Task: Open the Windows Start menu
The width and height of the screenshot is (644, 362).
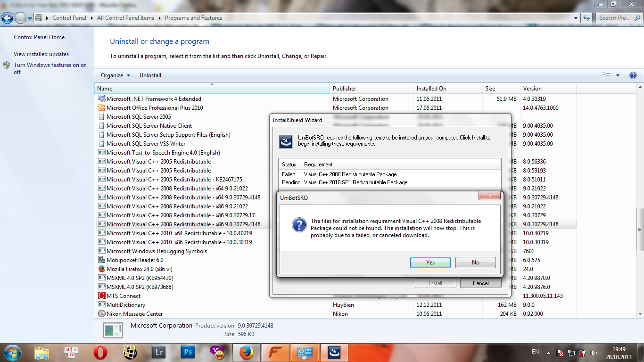Action: click(12, 352)
